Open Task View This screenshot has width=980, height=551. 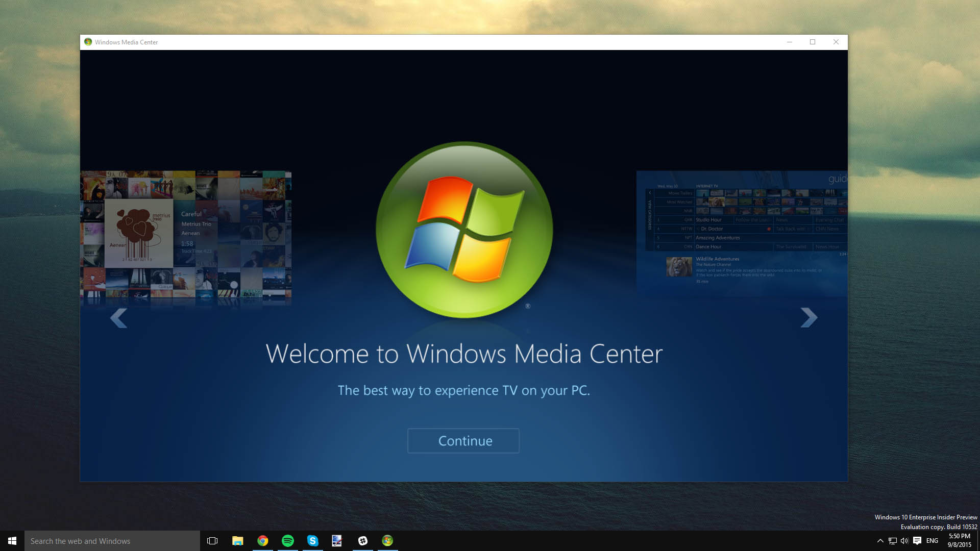(212, 541)
